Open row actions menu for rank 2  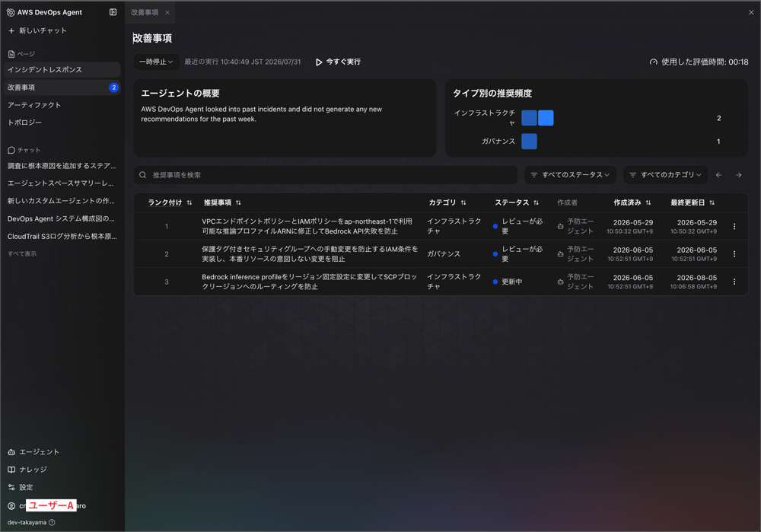(x=734, y=254)
